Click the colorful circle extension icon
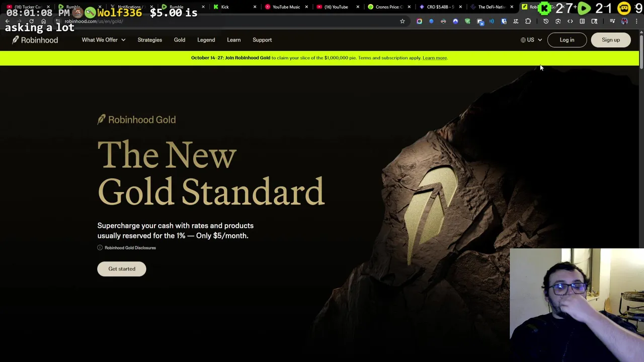The height and width of the screenshot is (362, 644). [419, 21]
